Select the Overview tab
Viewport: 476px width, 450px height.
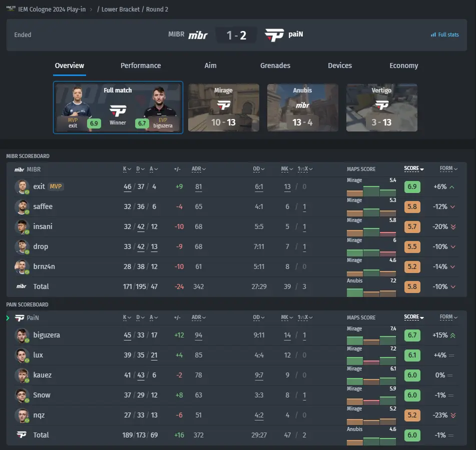[x=70, y=66]
